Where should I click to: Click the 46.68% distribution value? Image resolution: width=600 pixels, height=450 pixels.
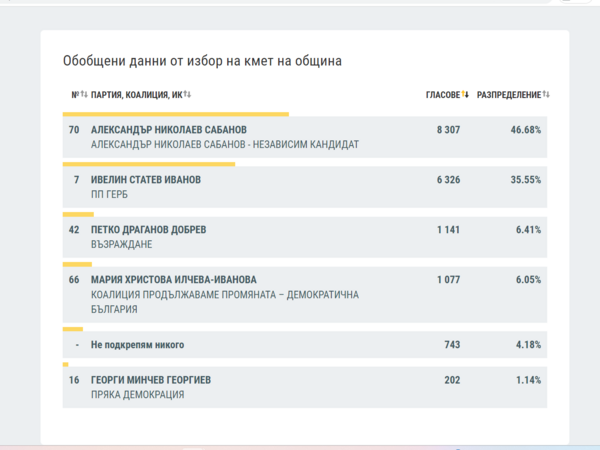524,130
